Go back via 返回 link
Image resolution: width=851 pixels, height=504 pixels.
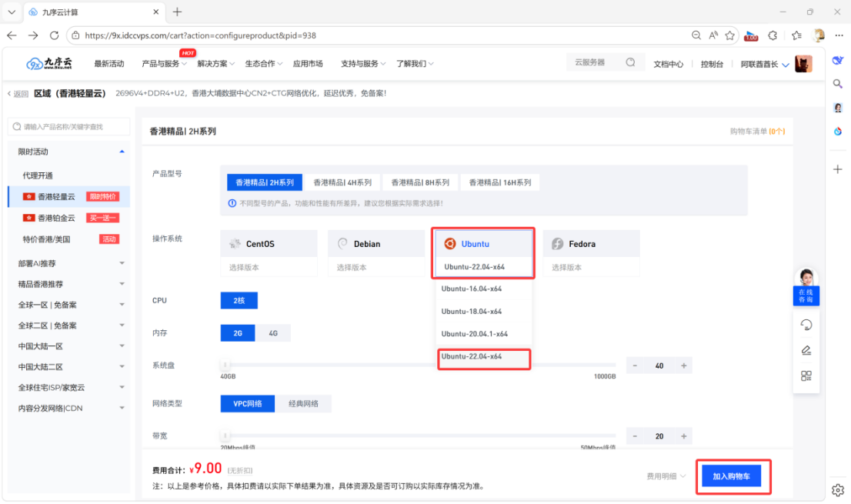coord(18,94)
